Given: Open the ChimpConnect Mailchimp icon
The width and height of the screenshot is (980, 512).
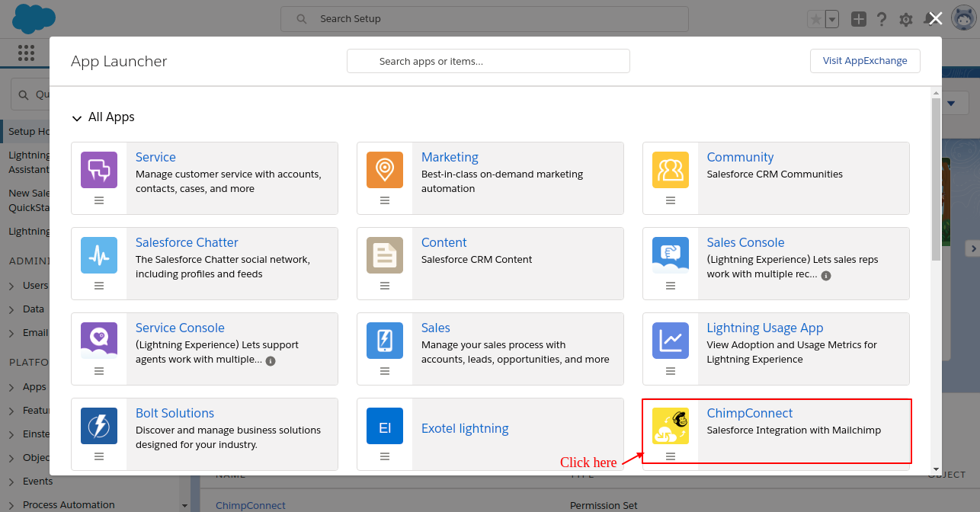Looking at the screenshot, I should point(670,426).
